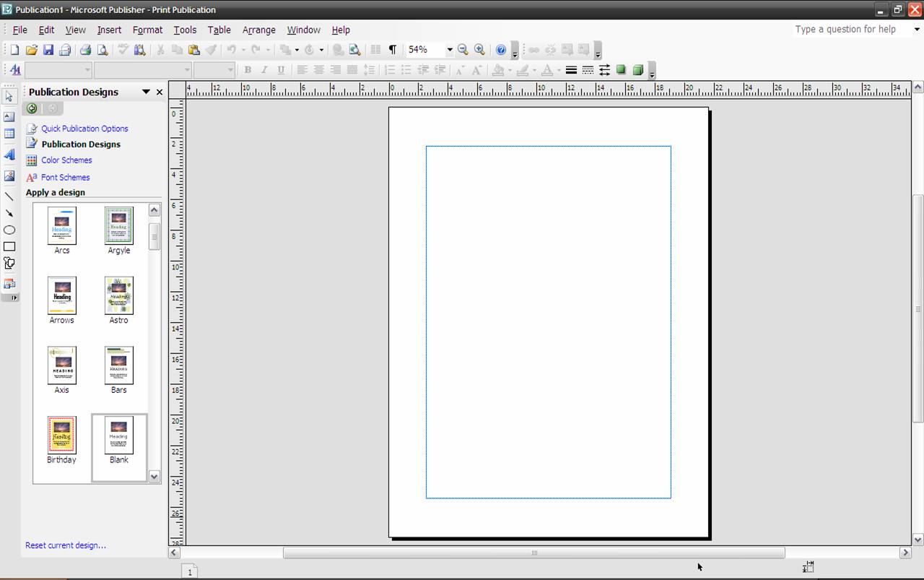This screenshot has width=924, height=580.
Task: Zoom in with the magnifier plus icon
Action: [479, 50]
